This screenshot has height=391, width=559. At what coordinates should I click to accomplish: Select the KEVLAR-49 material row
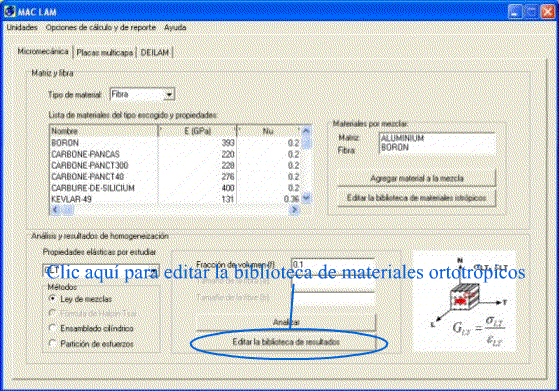pos(175,199)
